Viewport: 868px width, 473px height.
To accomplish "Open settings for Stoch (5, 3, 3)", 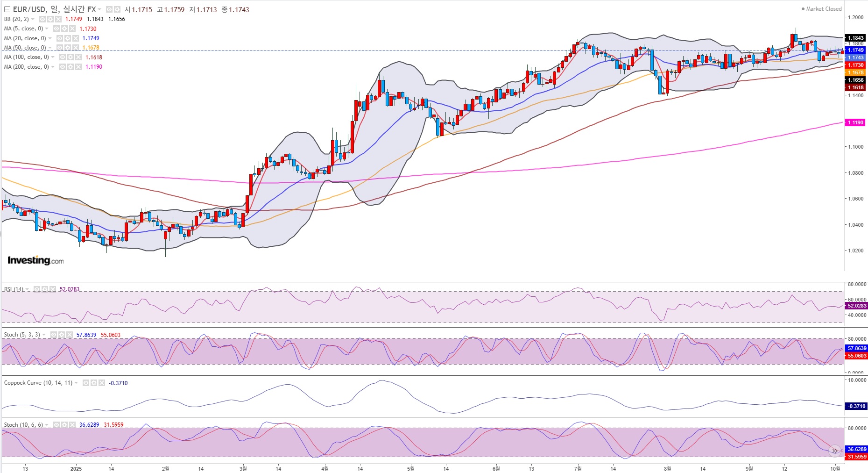I will pyautogui.click(x=62, y=335).
